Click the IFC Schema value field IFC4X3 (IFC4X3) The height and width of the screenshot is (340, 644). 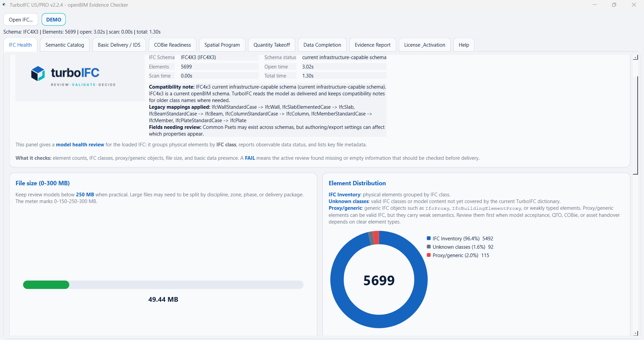(x=219, y=57)
